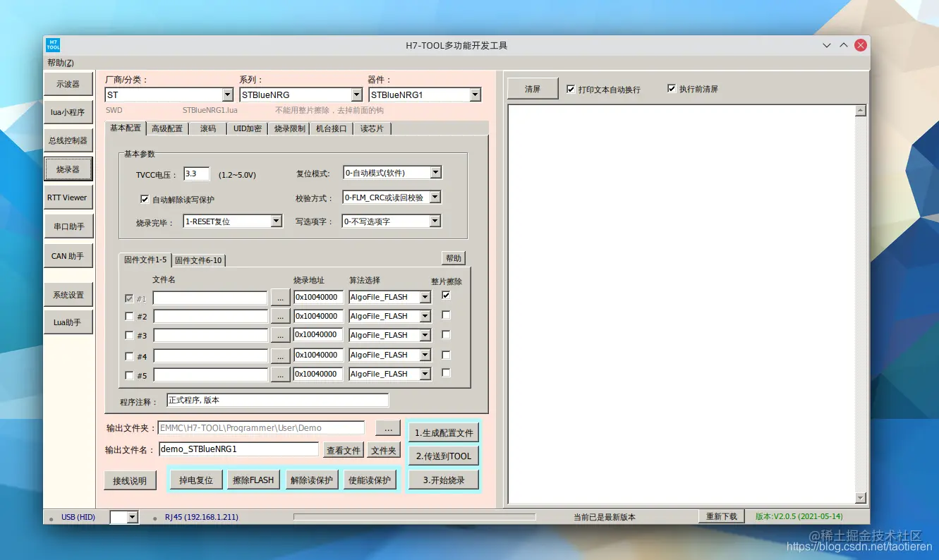939x560 pixels.
Task: Open the 复位模式 dropdown
Action: pyautogui.click(x=435, y=173)
